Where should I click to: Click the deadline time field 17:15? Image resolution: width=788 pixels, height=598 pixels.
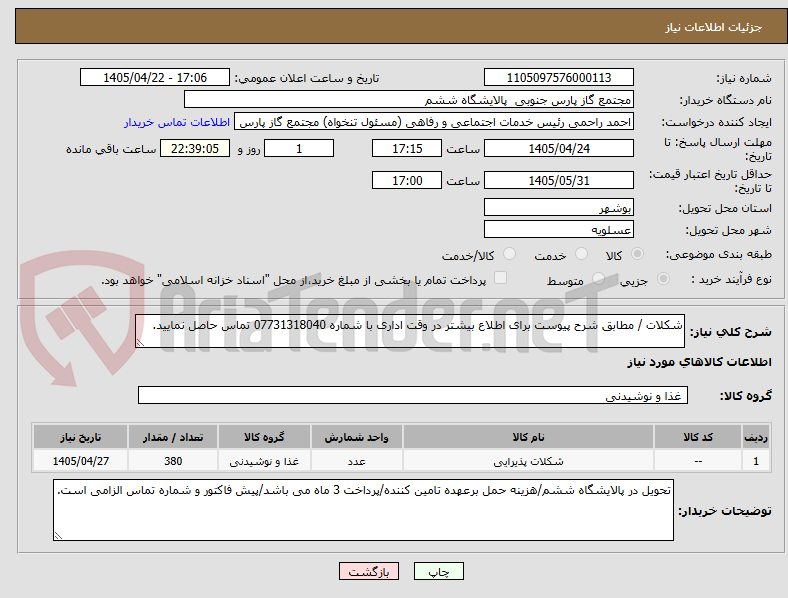[407, 149]
